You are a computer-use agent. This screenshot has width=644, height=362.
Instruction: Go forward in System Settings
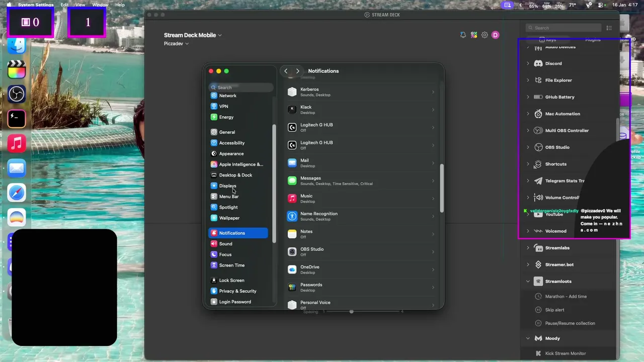(297, 71)
